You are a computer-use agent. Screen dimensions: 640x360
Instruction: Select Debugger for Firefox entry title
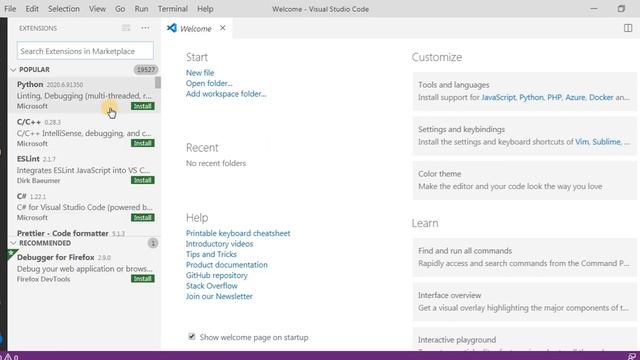pos(56,258)
